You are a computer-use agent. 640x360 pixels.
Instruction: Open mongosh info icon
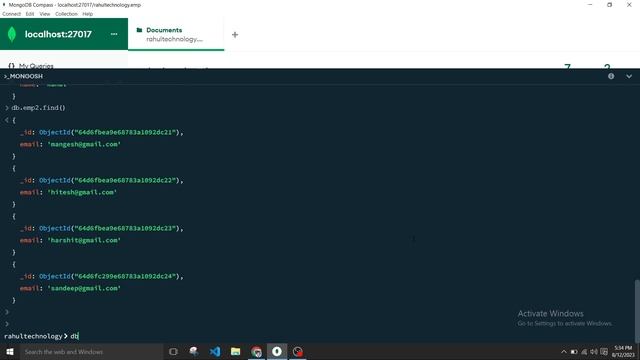(x=611, y=76)
